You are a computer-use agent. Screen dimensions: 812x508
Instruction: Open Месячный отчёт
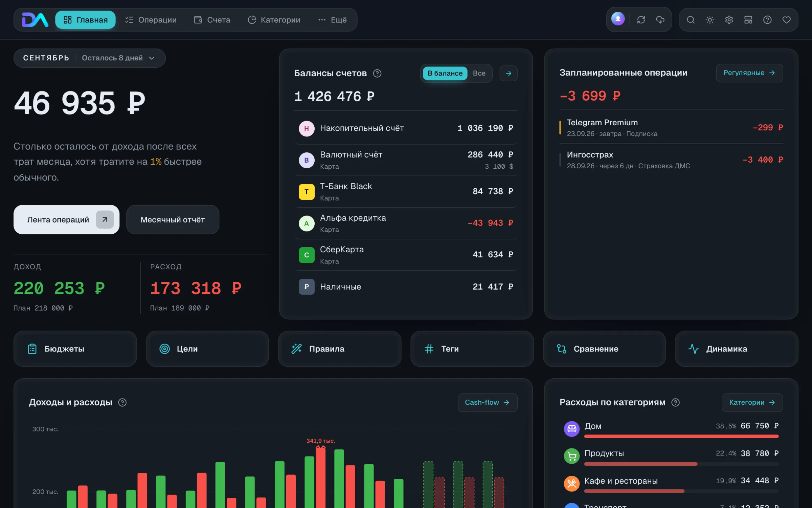[173, 219]
